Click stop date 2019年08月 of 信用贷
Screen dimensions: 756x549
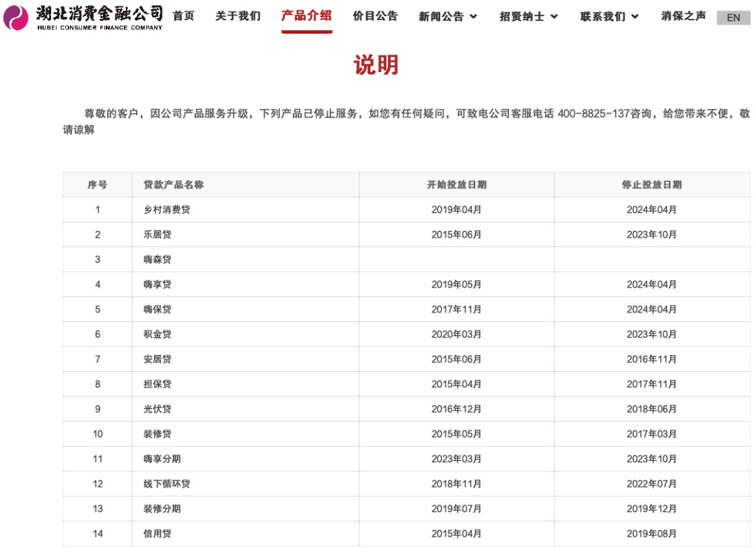point(652,534)
